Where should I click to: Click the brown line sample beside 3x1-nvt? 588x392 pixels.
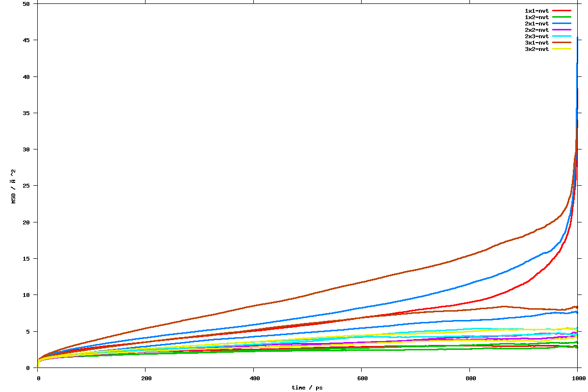562,42
